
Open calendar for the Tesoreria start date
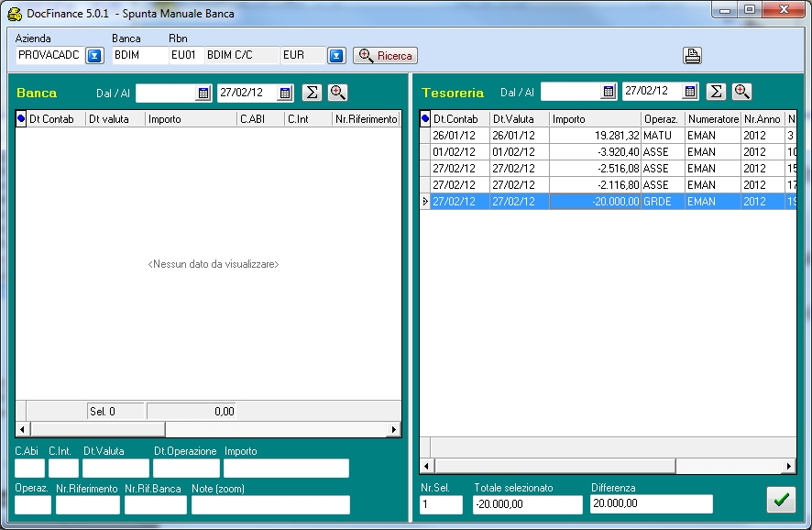point(609,92)
